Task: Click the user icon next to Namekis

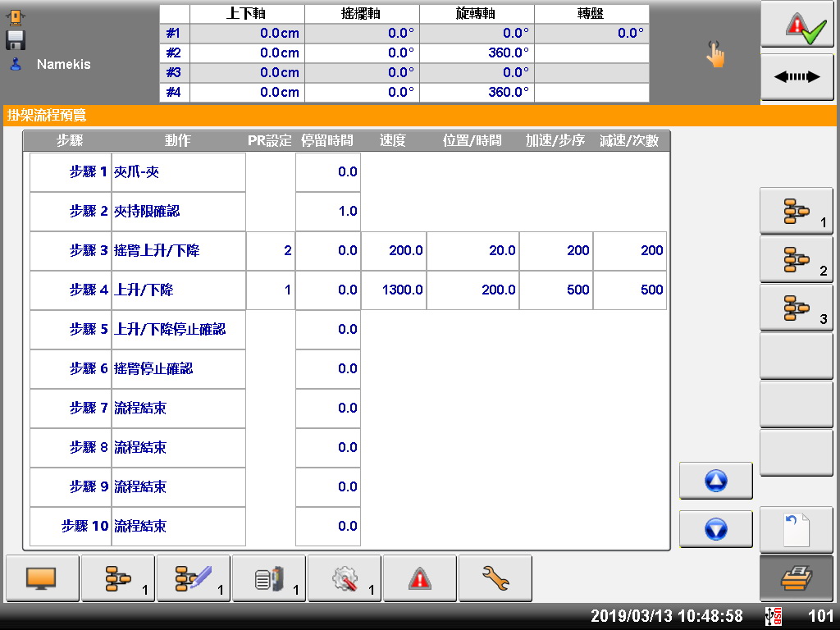Action: [16, 64]
